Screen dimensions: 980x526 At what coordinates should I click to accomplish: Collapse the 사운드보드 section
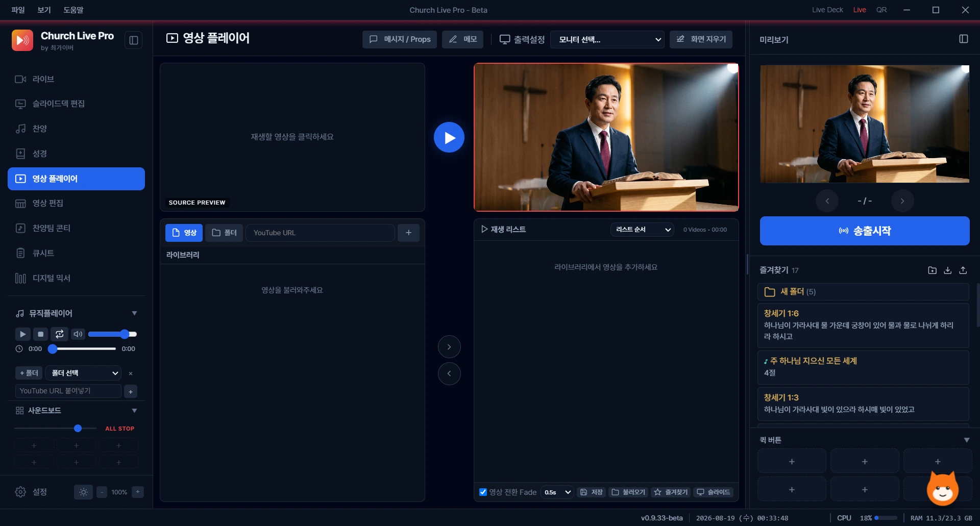(134, 411)
